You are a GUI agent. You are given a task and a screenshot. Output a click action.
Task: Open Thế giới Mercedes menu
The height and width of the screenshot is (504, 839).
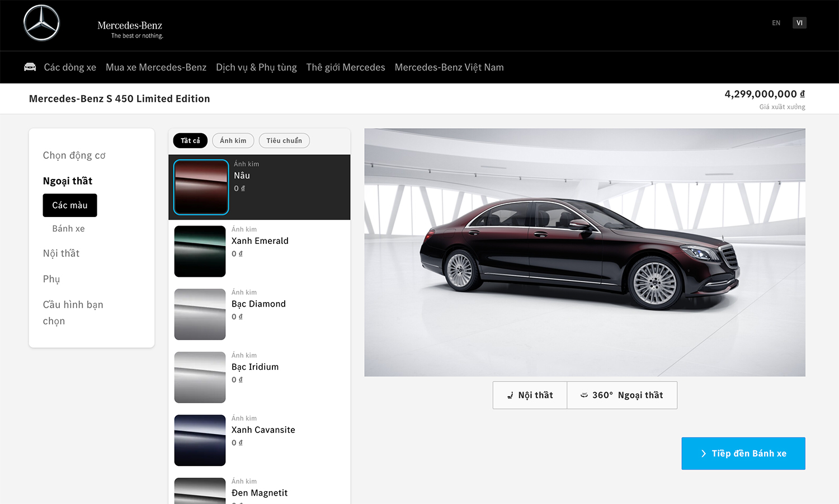[x=346, y=67]
